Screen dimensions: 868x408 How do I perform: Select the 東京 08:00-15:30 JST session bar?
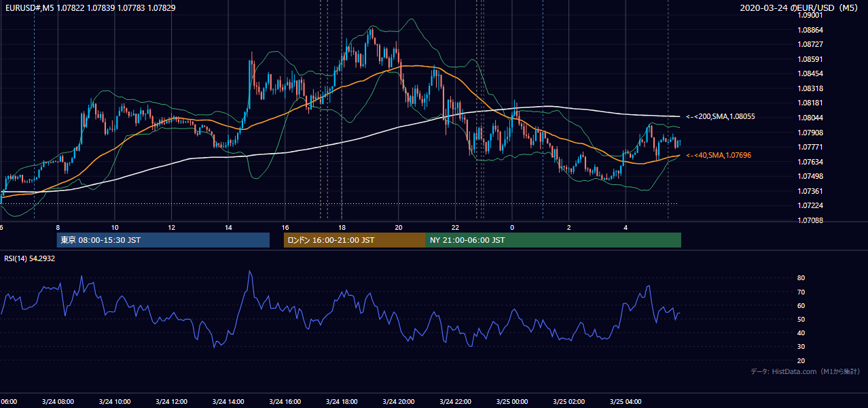[x=163, y=240]
